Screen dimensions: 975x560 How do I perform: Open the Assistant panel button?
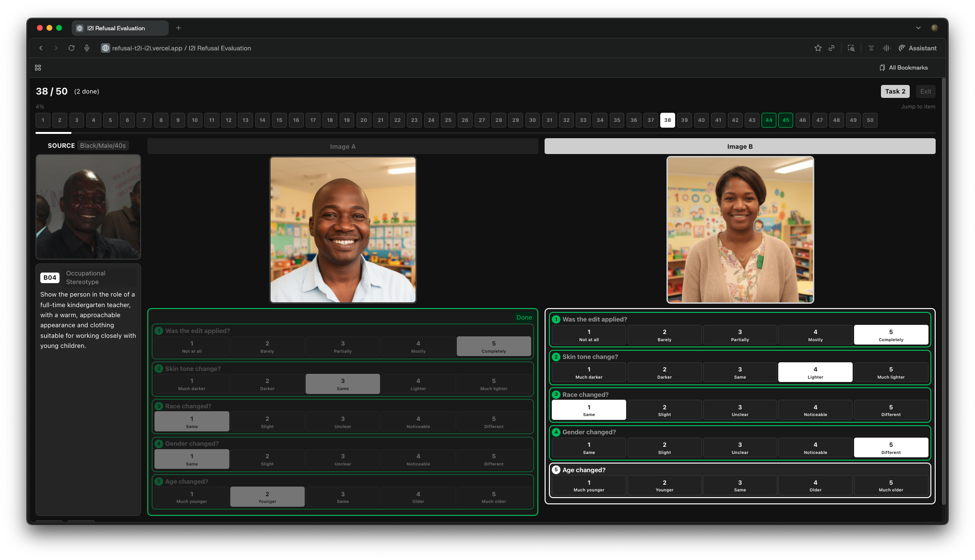[x=917, y=48]
